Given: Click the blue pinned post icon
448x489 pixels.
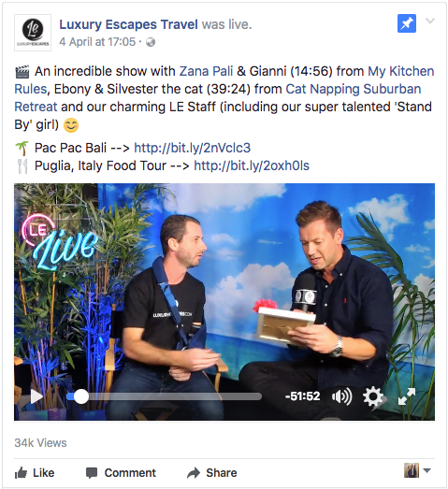Looking at the screenshot, I should click(x=407, y=23).
